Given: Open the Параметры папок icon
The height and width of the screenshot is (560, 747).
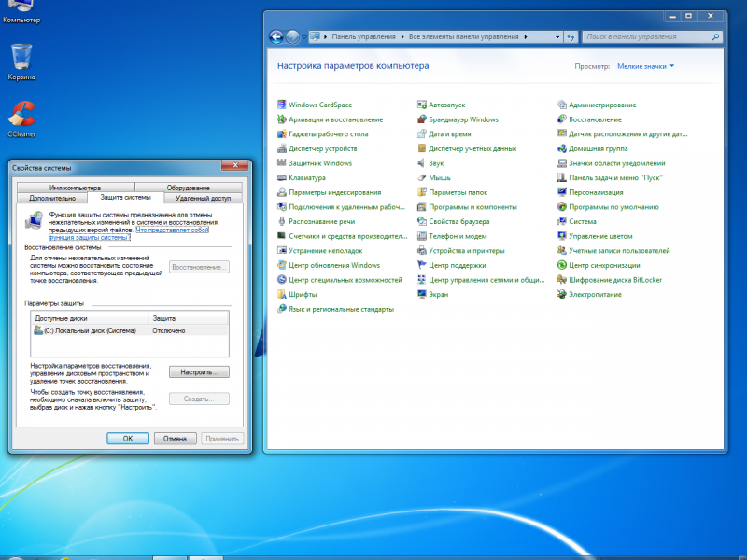Looking at the screenshot, I should [x=422, y=192].
